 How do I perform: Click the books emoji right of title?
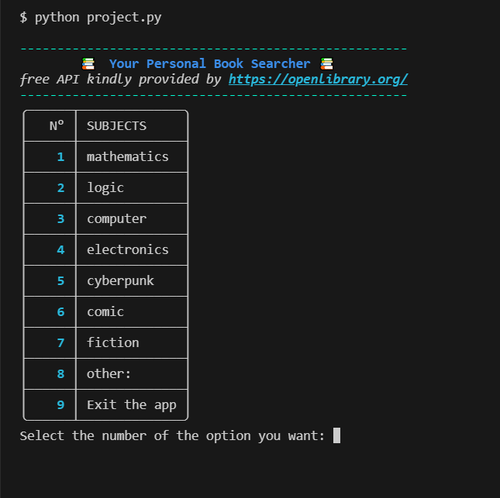327,63
